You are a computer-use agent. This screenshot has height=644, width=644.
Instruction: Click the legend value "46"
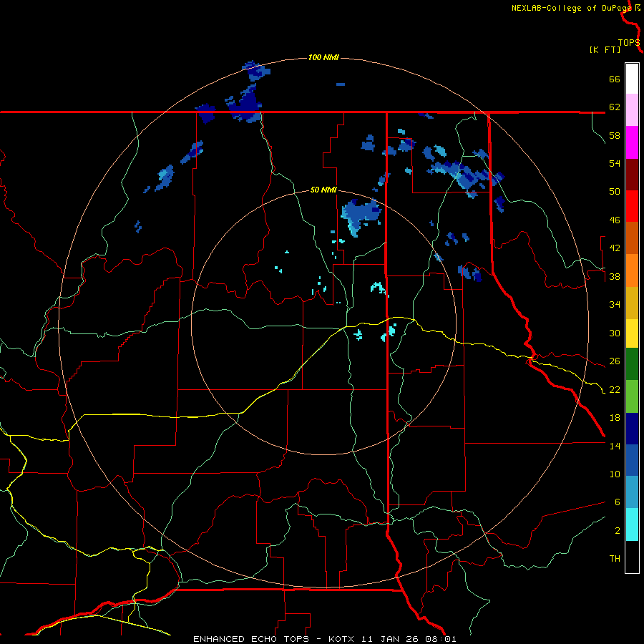pyautogui.click(x=615, y=220)
